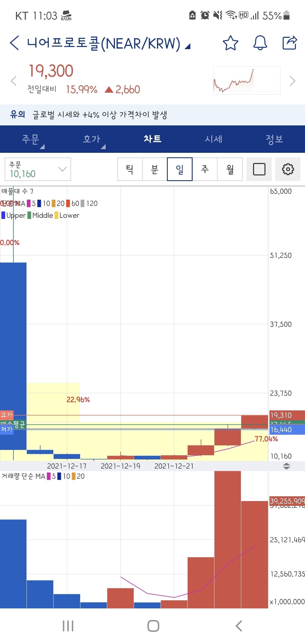The image size is (305, 644).
Task: Select the minute (분) chart interval
Action: pyautogui.click(x=155, y=169)
